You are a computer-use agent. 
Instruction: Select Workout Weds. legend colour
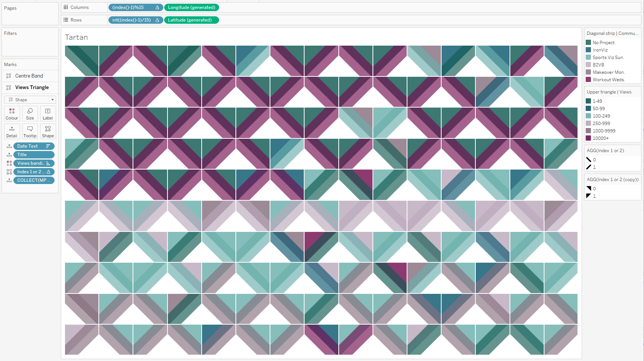point(588,79)
